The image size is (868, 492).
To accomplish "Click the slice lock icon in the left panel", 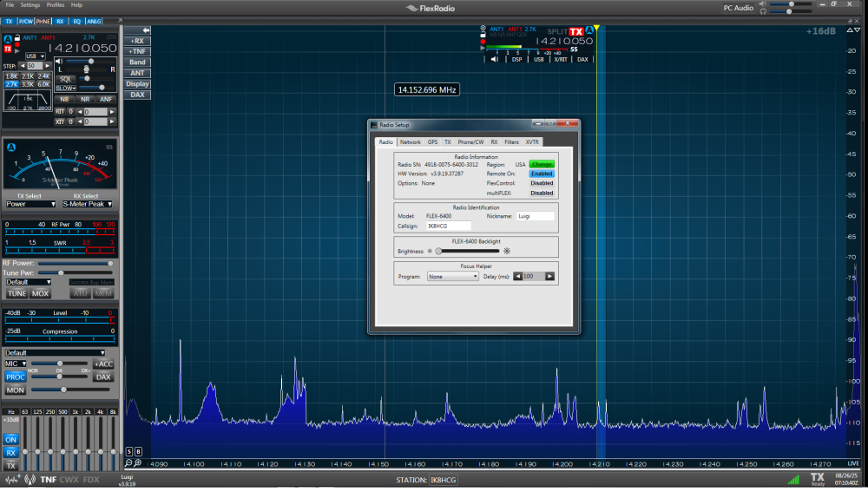I will [x=17, y=37].
